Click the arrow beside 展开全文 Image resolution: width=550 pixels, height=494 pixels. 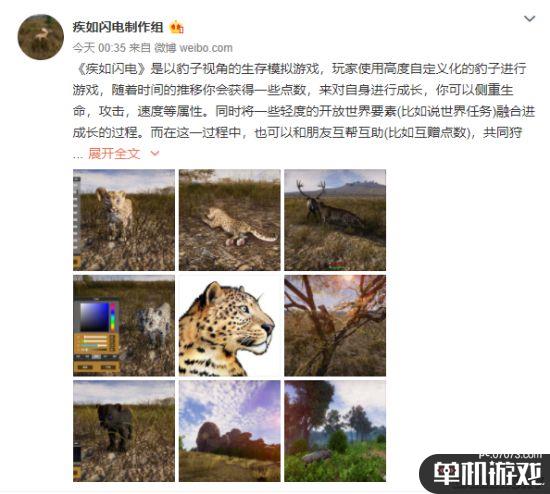point(155,153)
